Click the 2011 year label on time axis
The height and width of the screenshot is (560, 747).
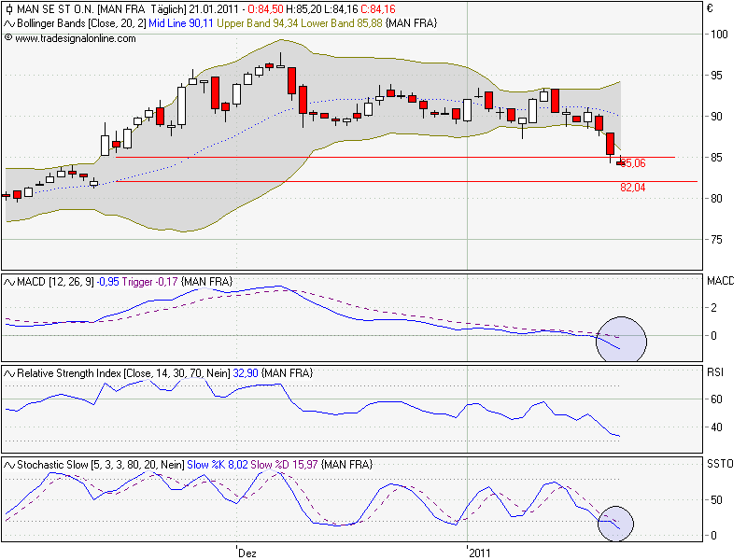(479, 553)
